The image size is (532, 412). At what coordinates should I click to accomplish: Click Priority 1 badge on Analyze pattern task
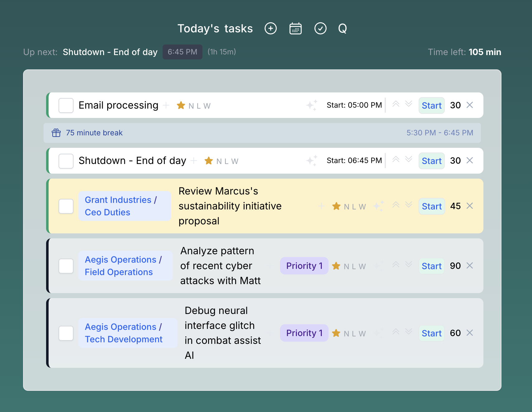point(304,266)
